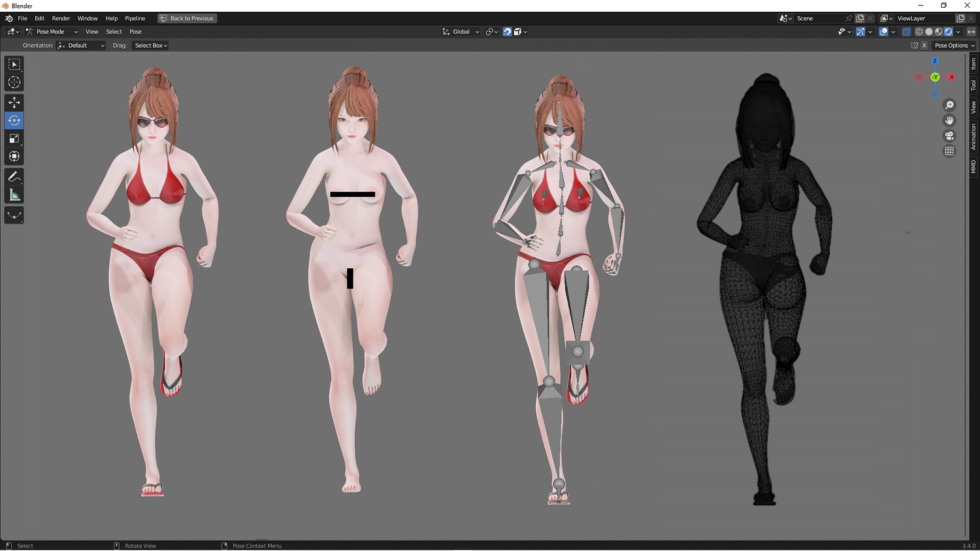The image size is (980, 551).
Task: Open the Render menu
Action: [x=61, y=18]
